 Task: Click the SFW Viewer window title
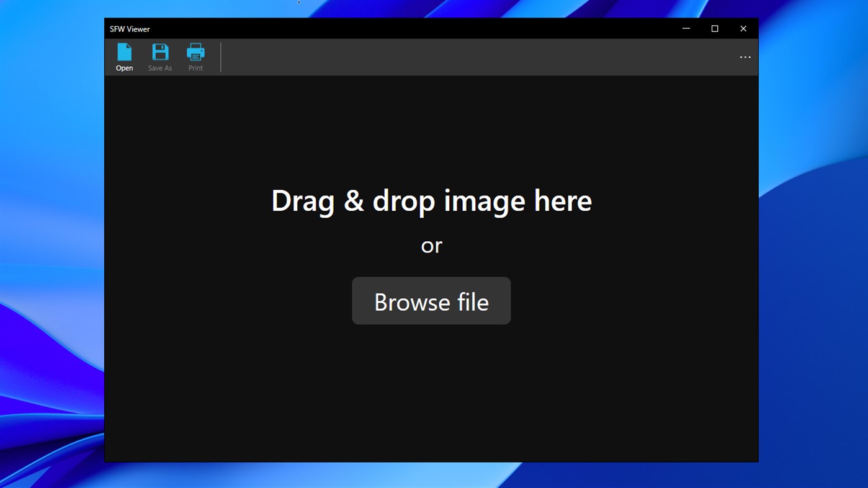(x=130, y=29)
